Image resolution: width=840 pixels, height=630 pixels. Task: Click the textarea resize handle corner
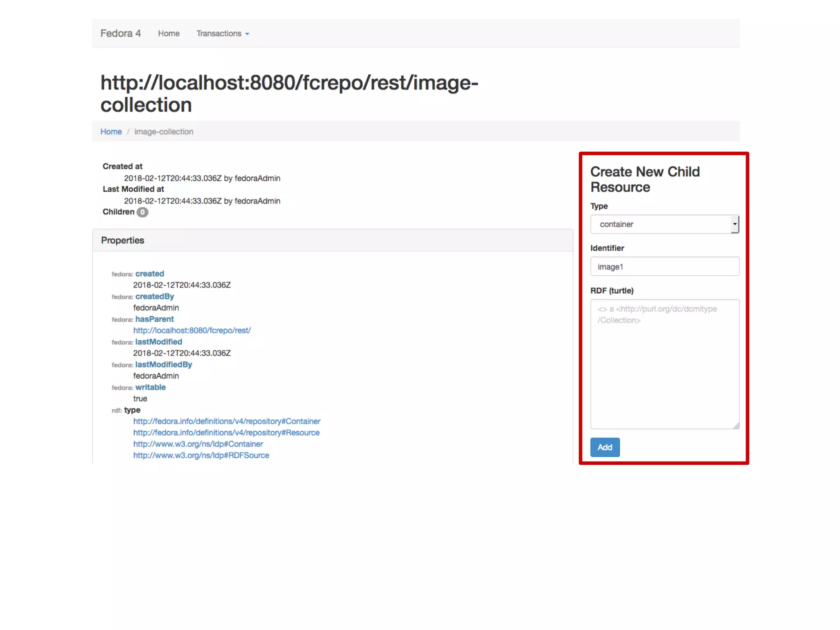[x=736, y=426]
